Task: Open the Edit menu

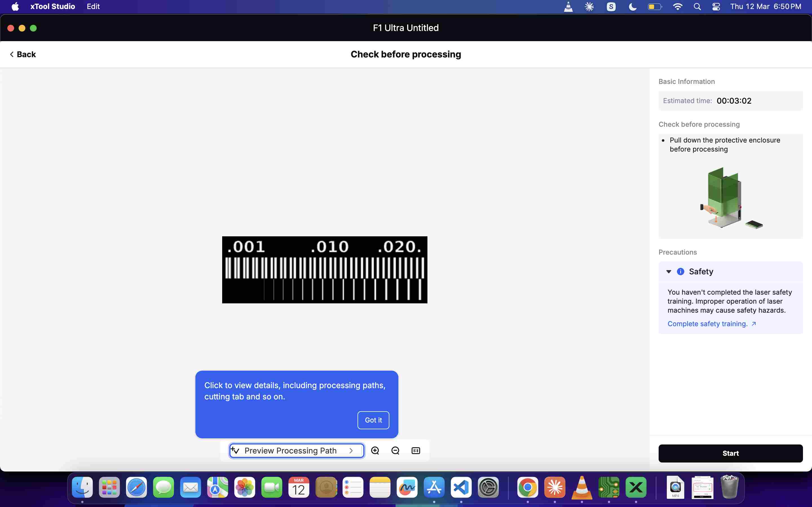Action: click(x=93, y=7)
